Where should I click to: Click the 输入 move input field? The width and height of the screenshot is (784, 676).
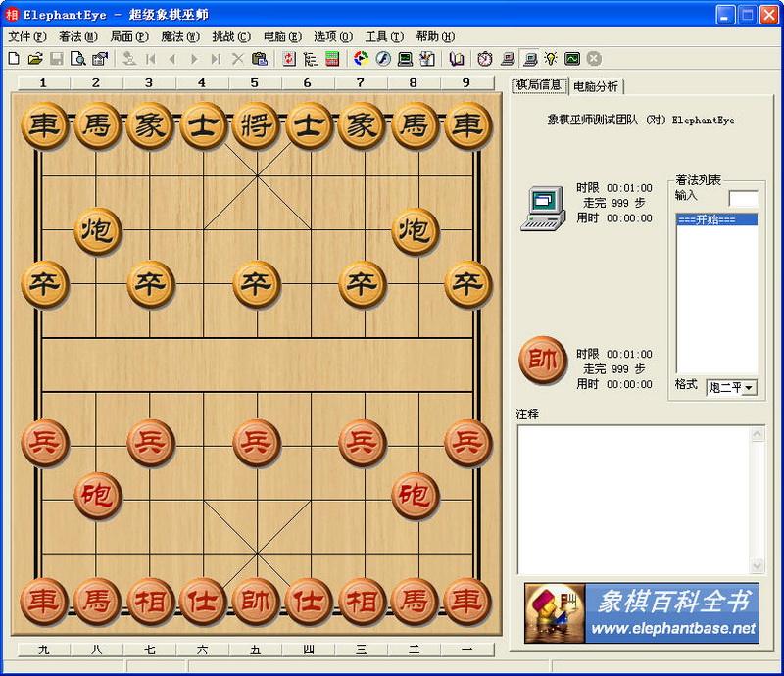pyautogui.click(x=743, y=199)
